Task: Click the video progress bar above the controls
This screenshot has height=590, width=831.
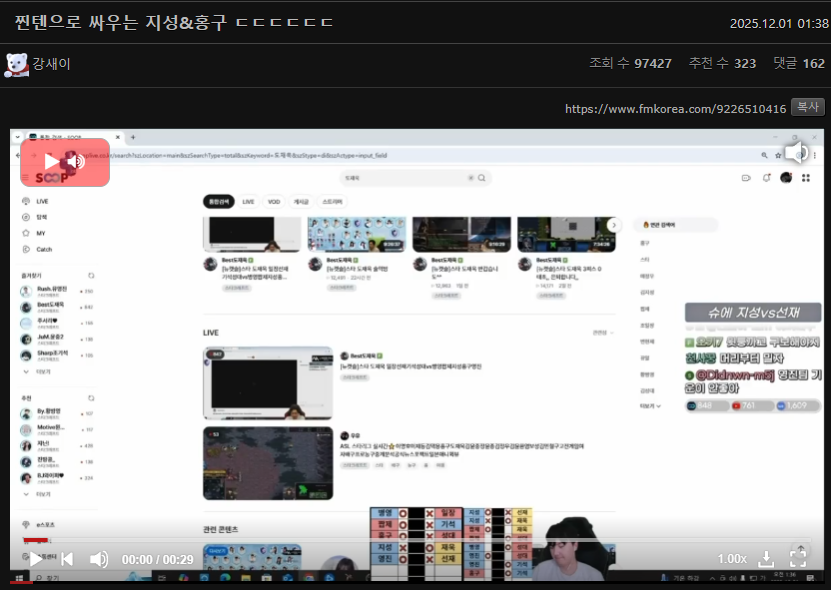Action: pos(415,539)
